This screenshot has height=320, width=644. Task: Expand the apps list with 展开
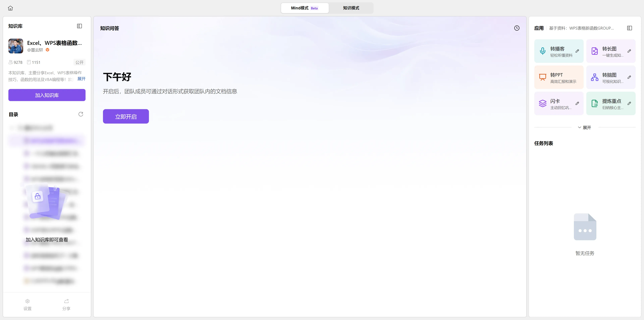pyautogui.click(x=584, y=127)
